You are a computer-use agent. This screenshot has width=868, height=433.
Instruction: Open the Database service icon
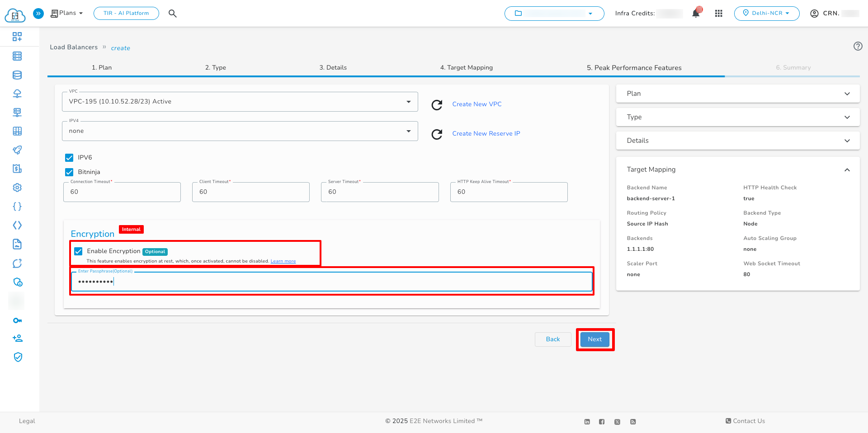[17, 75]
